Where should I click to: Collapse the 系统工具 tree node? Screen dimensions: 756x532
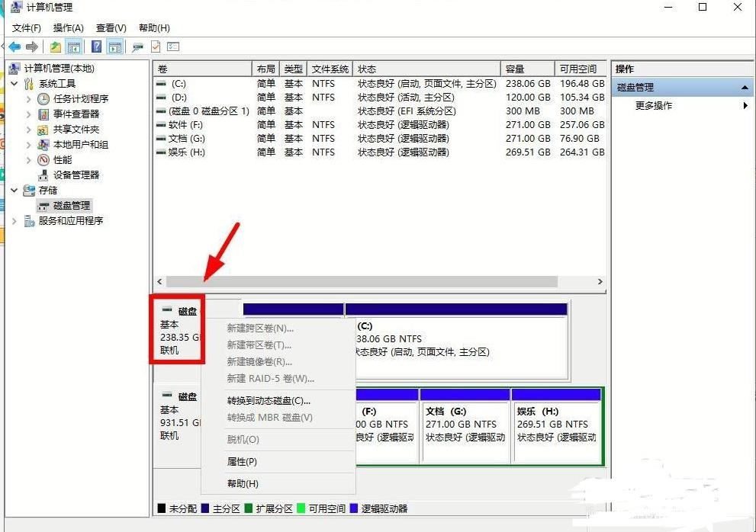(14, 84)
